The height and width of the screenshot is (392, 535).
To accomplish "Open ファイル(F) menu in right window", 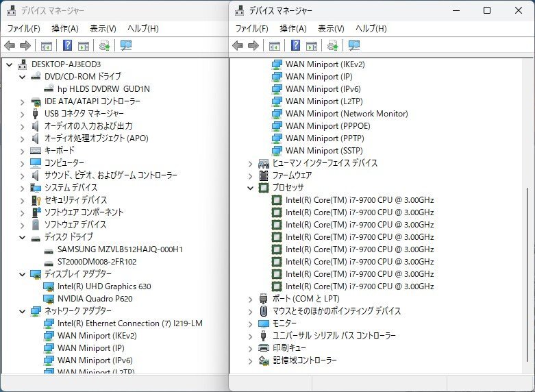I will tap(252, 28).
